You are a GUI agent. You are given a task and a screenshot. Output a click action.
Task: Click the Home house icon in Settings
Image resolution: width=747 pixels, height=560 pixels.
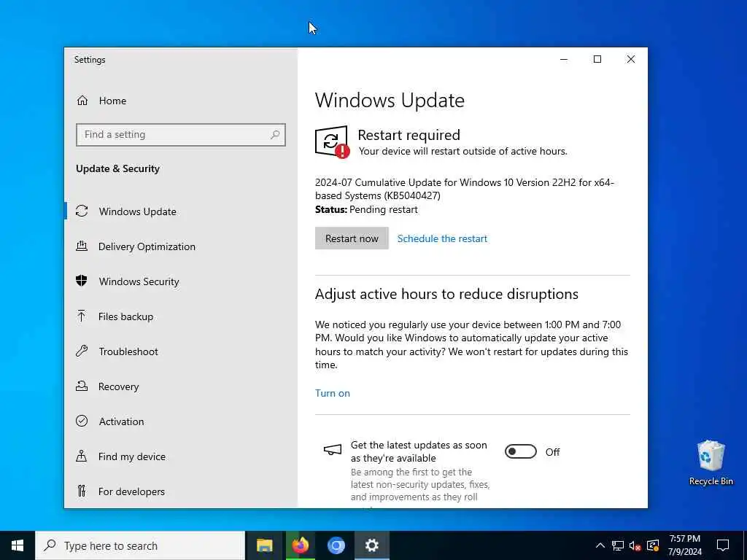tap(82, 101)
